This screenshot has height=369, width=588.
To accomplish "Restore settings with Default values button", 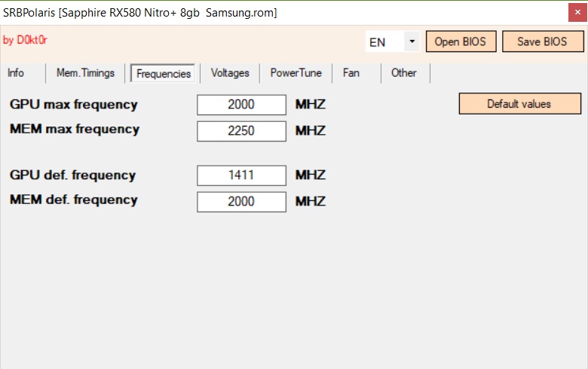I will point(519,104).
